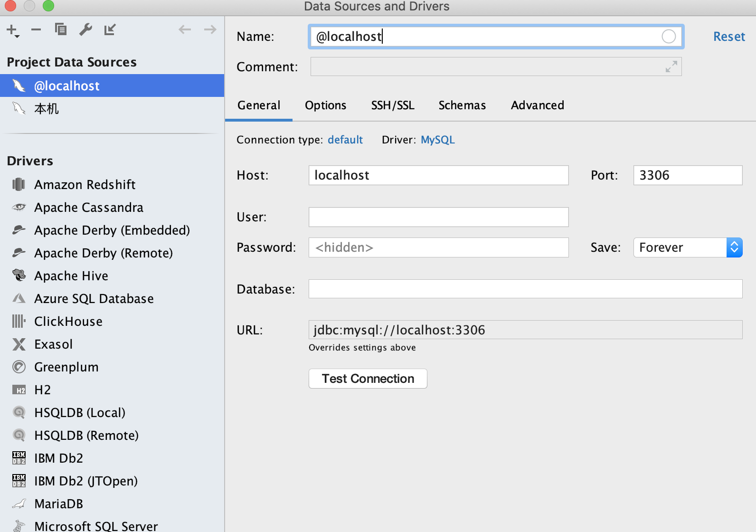Click the MySQL icon beside @localhost
The image size is (756, 532).
pyautogui.click(x=19, y=85)
